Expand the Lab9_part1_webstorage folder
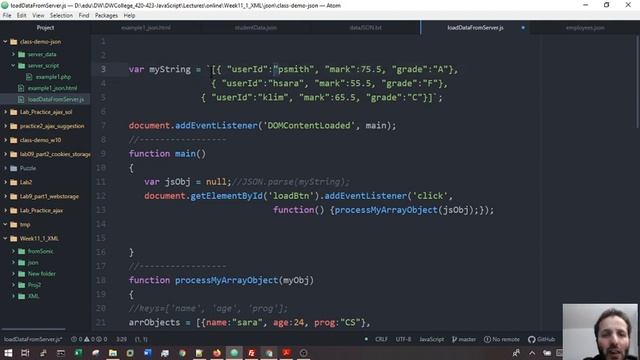Viewport: 640px width, 360px height. (5, 196)
